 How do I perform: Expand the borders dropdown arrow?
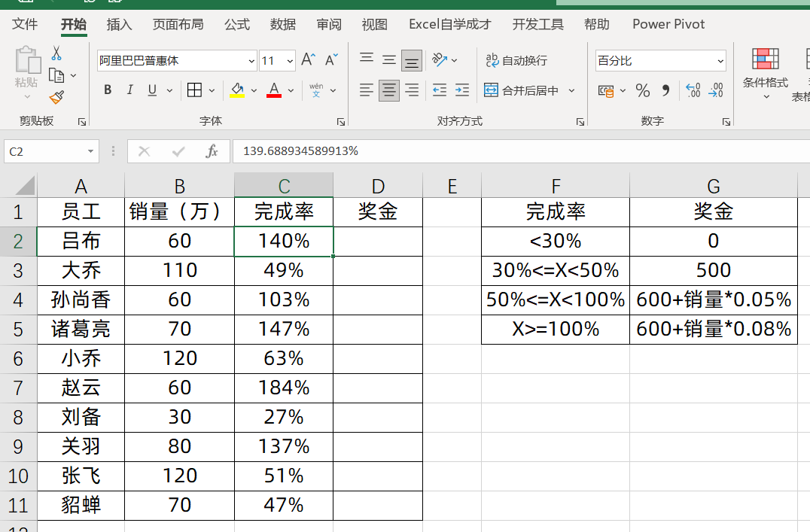click(x=212, y=91)
